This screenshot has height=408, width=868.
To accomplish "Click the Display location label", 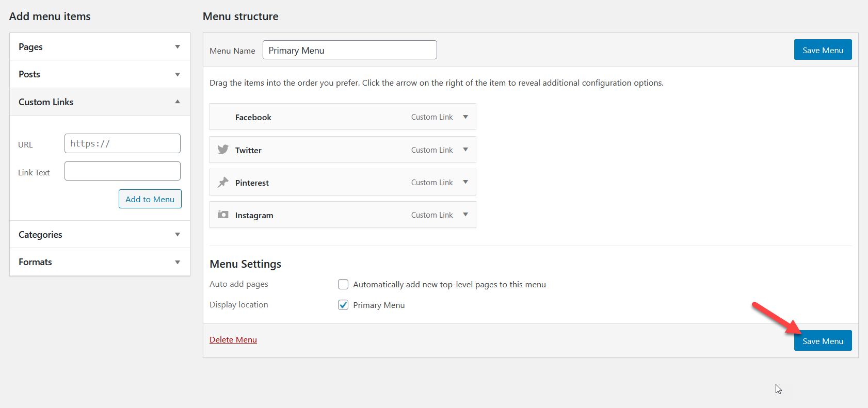I will coord(239,304).
